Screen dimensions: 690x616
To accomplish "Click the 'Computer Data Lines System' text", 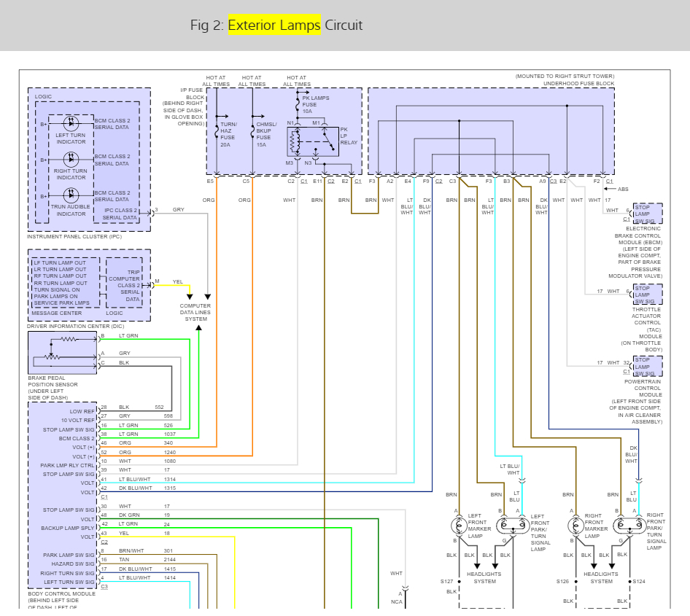I will point(195,312).
